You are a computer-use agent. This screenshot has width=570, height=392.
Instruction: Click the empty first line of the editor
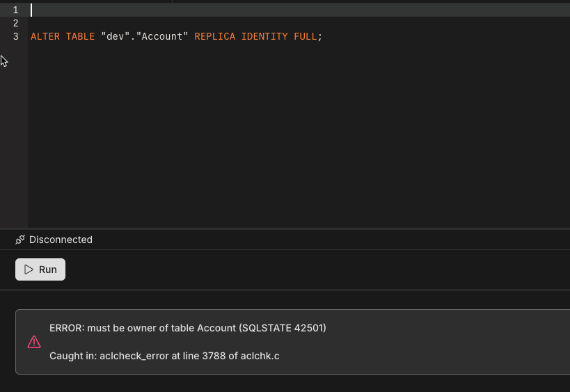(209, 10)
